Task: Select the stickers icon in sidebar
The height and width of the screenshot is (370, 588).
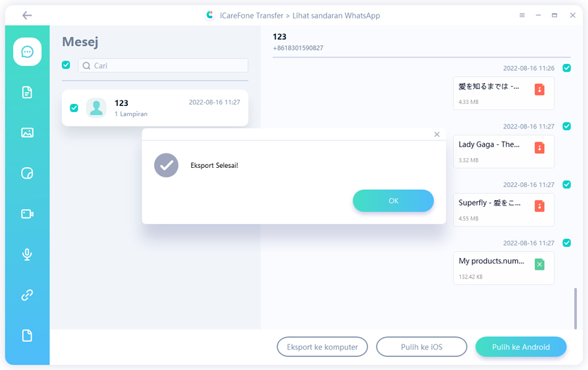Action: [27, 173]
